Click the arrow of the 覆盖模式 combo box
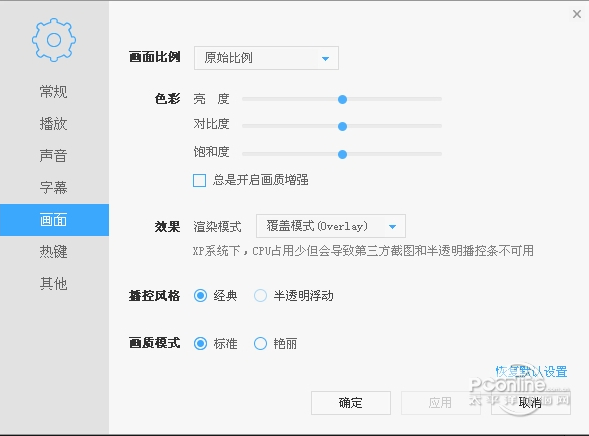The height and width of the screenshot is (436, 589). (x=392, y=227)
